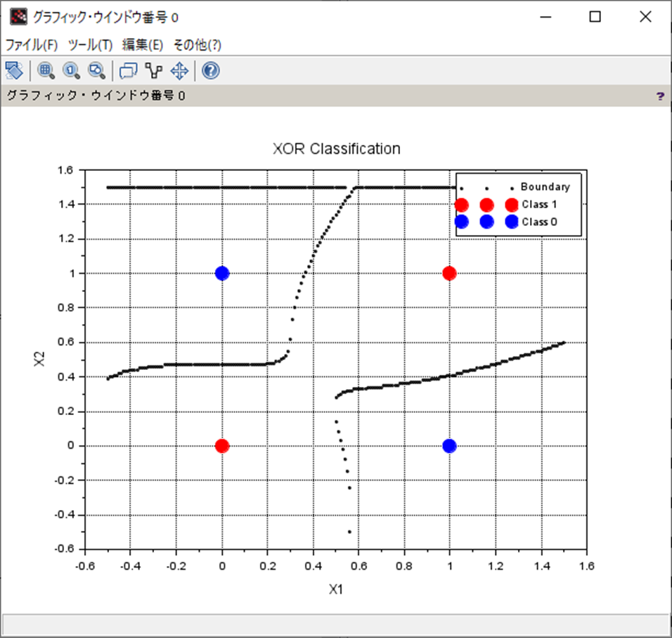Screen dimensions: 672x638
Task: Select the zoom area magnifier tool
Action: 46,70
